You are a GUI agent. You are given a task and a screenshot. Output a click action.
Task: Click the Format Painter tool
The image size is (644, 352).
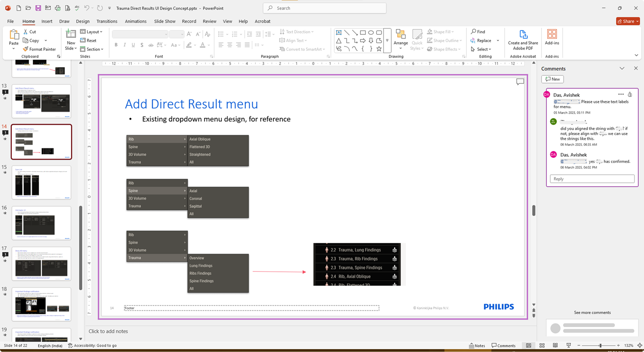point(39,49)
